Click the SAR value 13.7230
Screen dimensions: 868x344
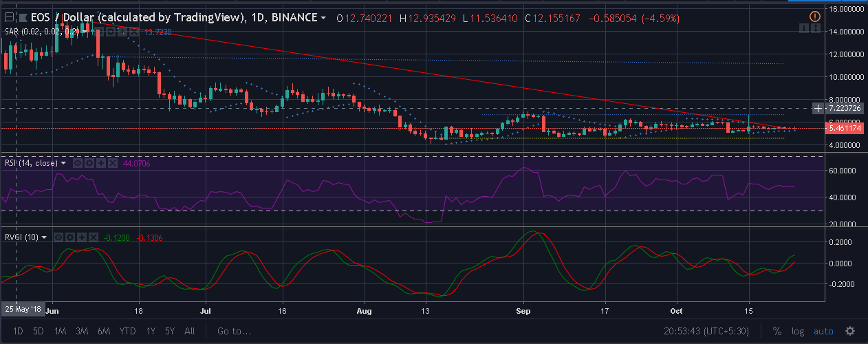[158, 32]
